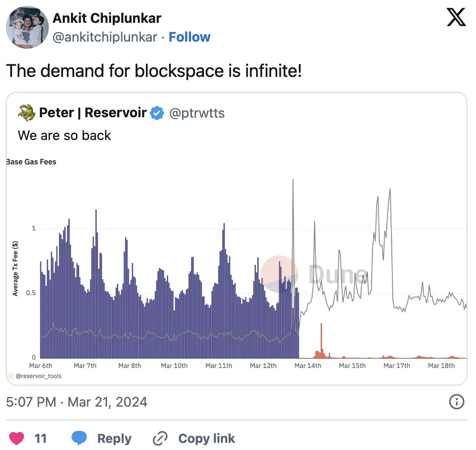Click Peter's blue verified badge
476x450 pixels.
[x=157, y=114]
